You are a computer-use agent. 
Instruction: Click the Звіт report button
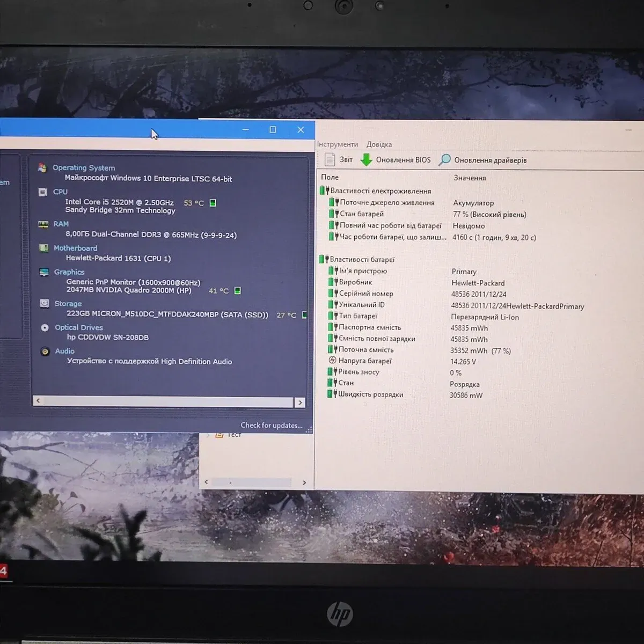(x=339, y=160)
